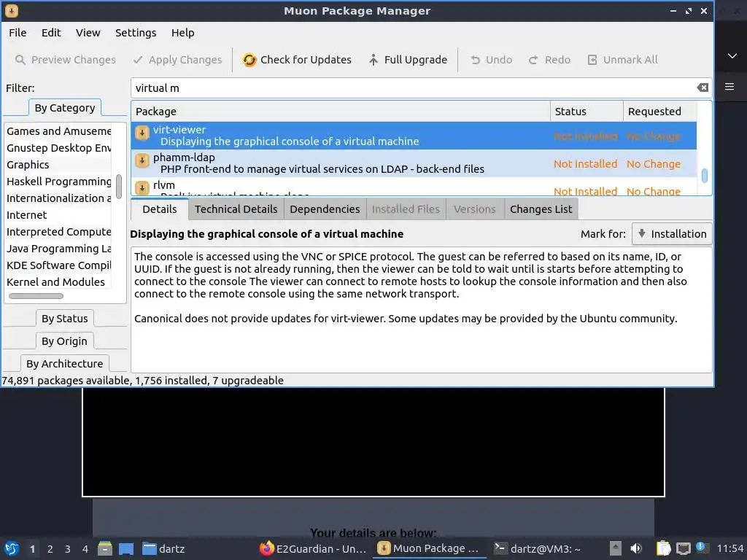Click the show desktop taskbar icon
This screenshot has width=747, height=560.
126,548
